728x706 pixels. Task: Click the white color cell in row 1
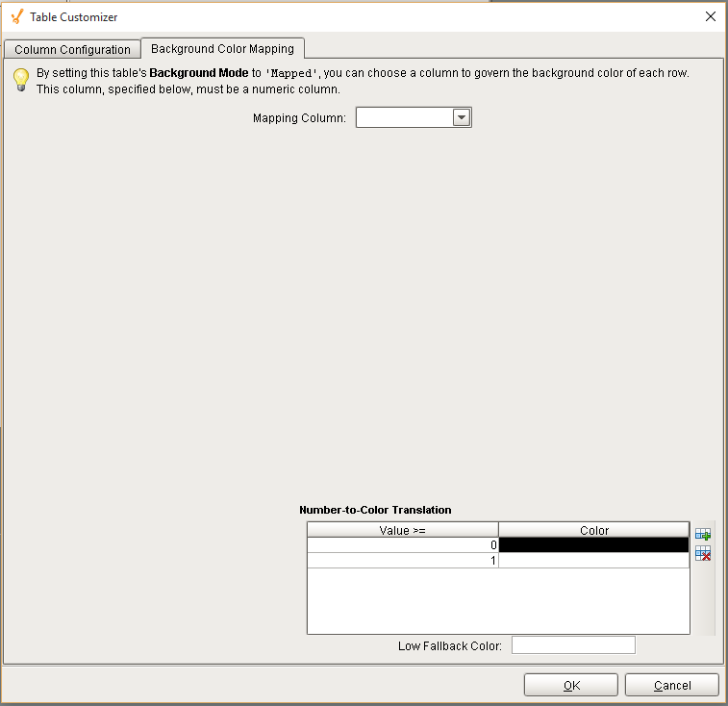pyautogui.click(x=593, y=561)
